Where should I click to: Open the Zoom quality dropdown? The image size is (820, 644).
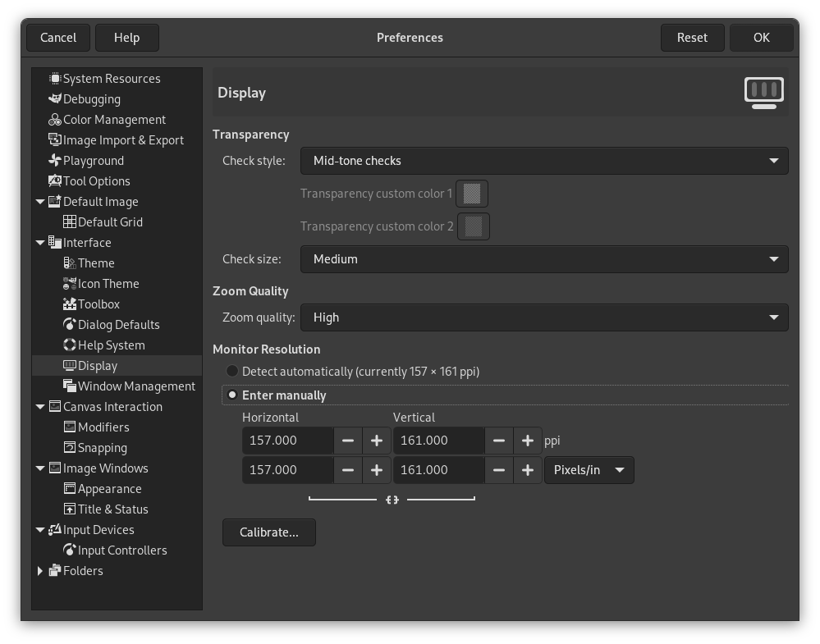544,317
